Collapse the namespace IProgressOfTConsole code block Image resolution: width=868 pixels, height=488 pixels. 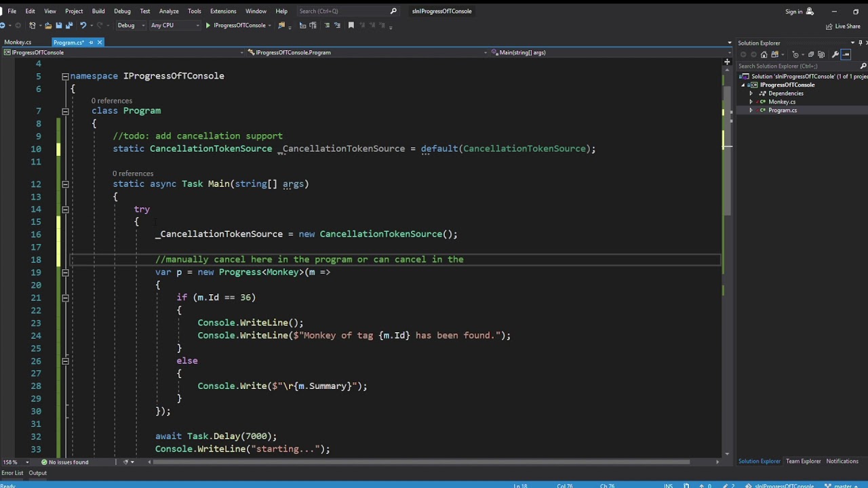(x=65, y=76)
